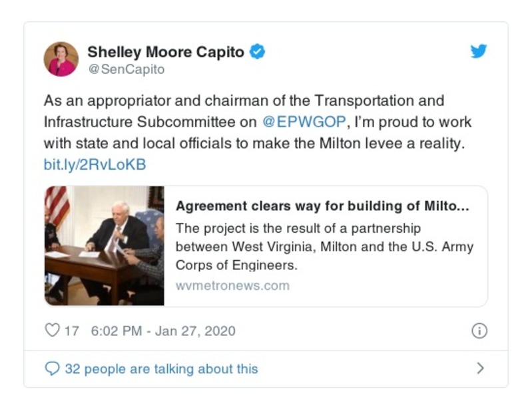Open the 'Agreement clears way' article headline
Viewport: 532px width, 419px height.
322,206
